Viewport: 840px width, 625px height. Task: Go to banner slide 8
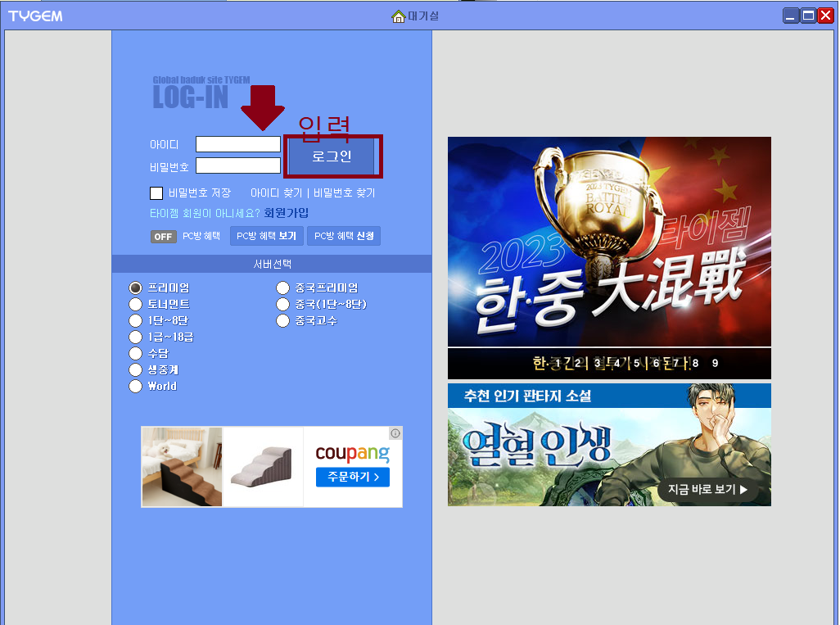[x=695, y=364]
